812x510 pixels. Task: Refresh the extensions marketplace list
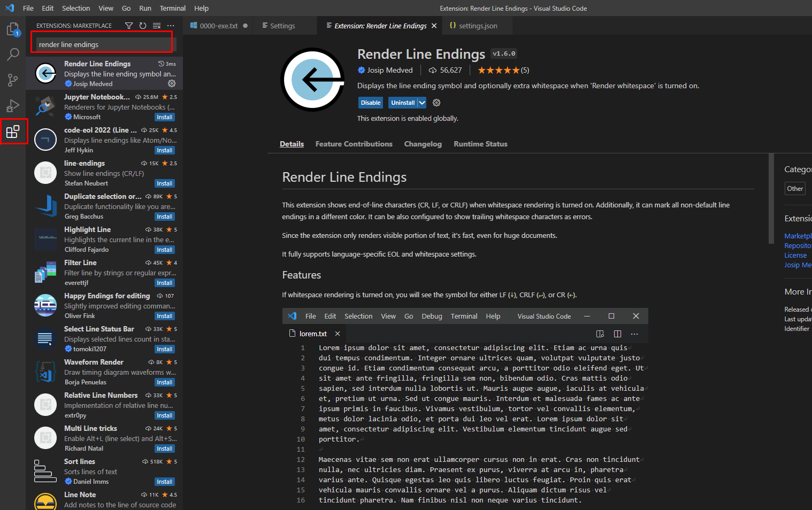point(143,26)
